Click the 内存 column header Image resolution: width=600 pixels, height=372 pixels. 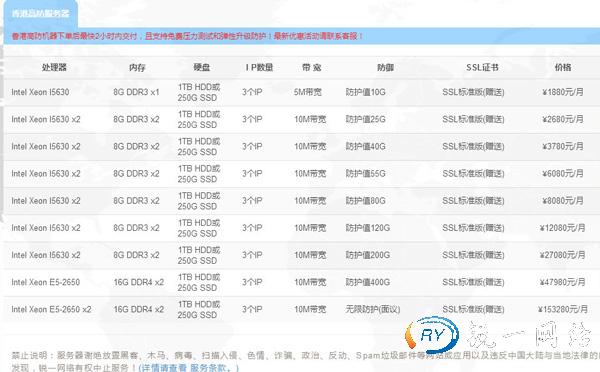[137, 67]
